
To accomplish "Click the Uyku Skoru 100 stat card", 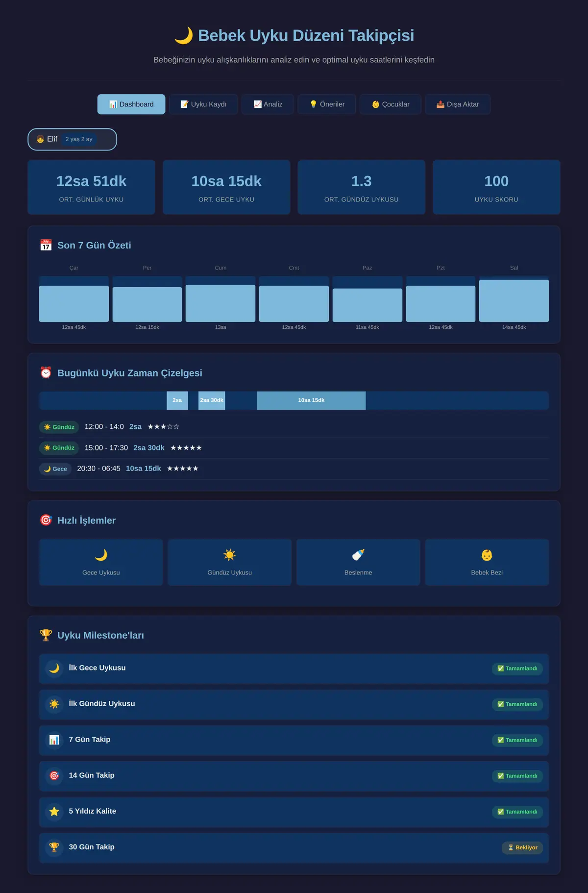I will (496, 187).
